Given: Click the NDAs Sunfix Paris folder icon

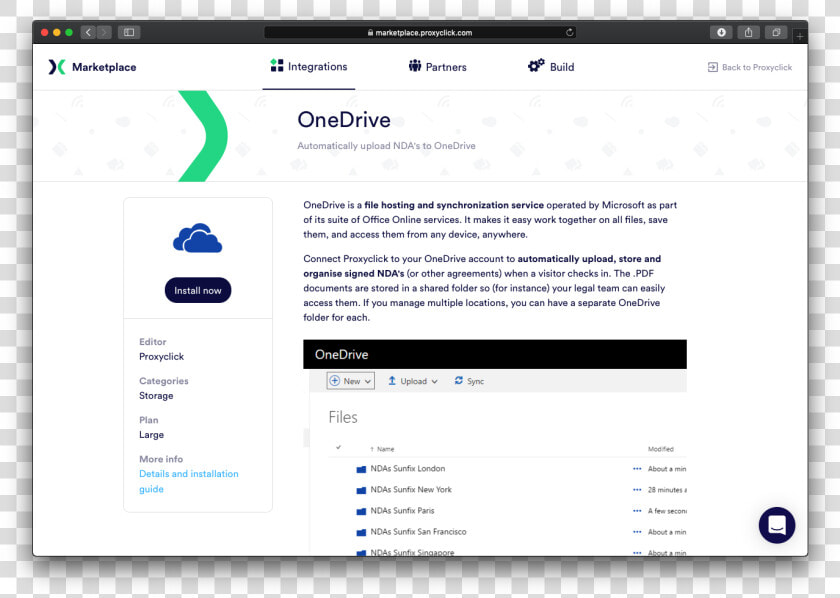Looking at the screenshot, I should tap(361, 511).
